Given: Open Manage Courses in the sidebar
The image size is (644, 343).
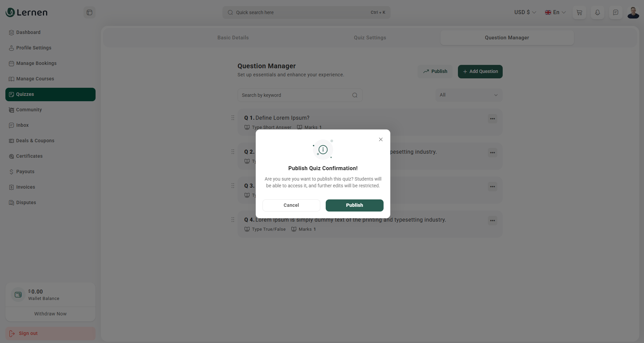Looking at the screenshot, I should coord(35,79).
